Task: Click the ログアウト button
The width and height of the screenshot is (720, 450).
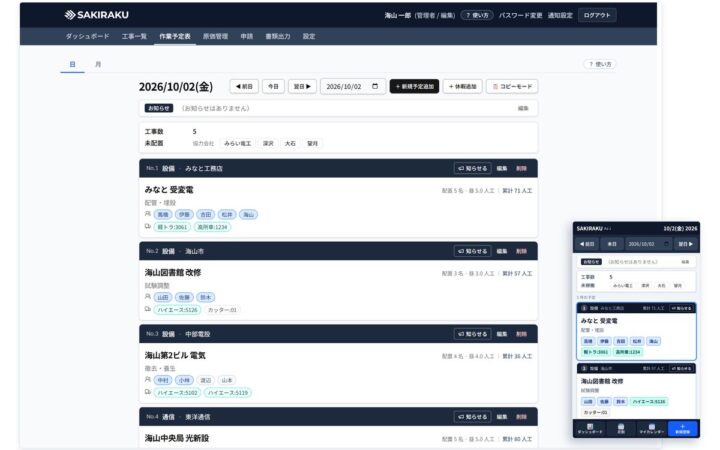Action: (x=597, y=15)
